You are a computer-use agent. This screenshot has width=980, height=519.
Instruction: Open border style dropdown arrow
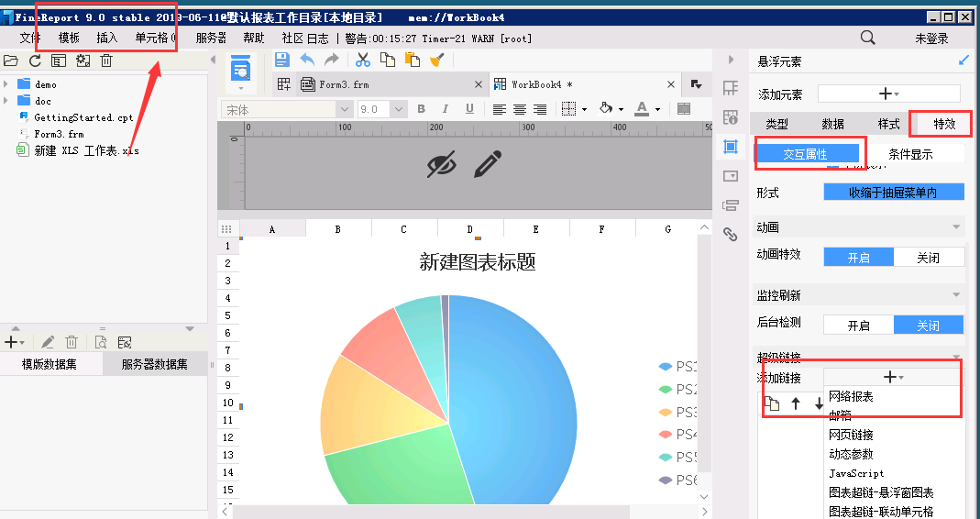coord(584,109)
